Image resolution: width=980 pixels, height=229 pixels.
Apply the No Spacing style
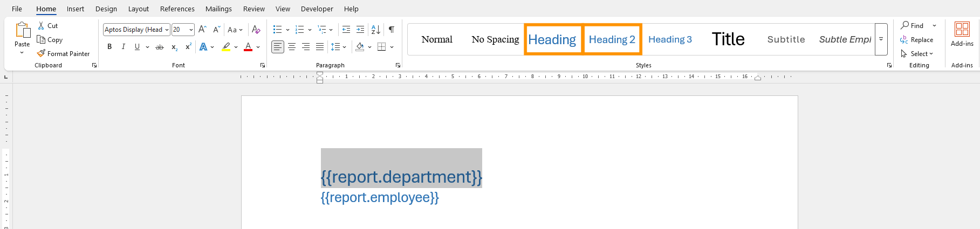coord(495,39)
